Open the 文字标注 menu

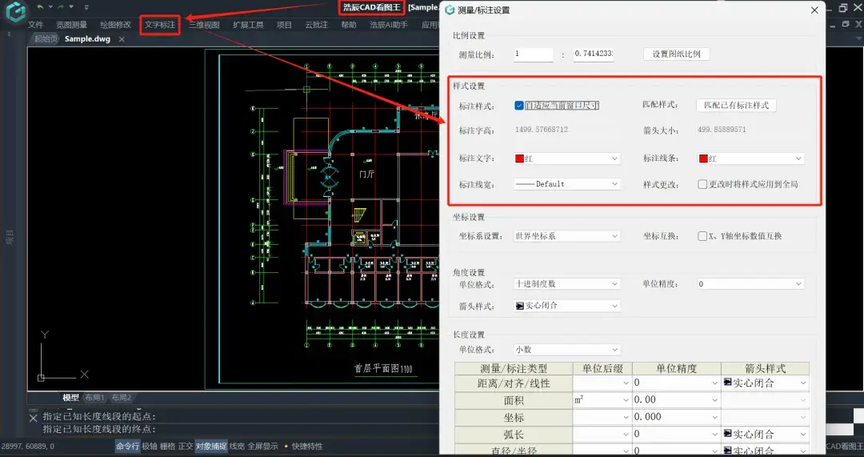point(160,25)
